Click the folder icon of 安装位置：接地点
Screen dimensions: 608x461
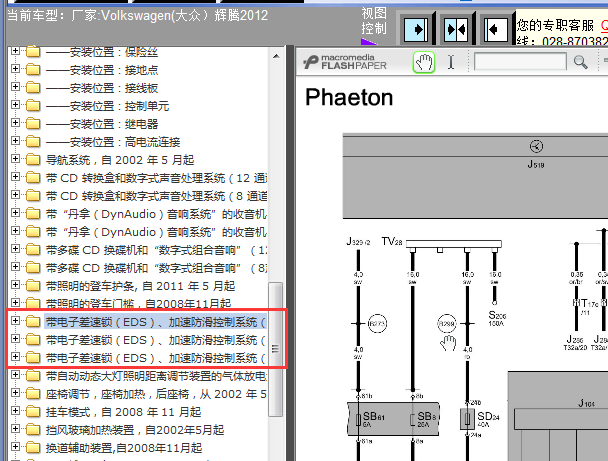[33, 69]
